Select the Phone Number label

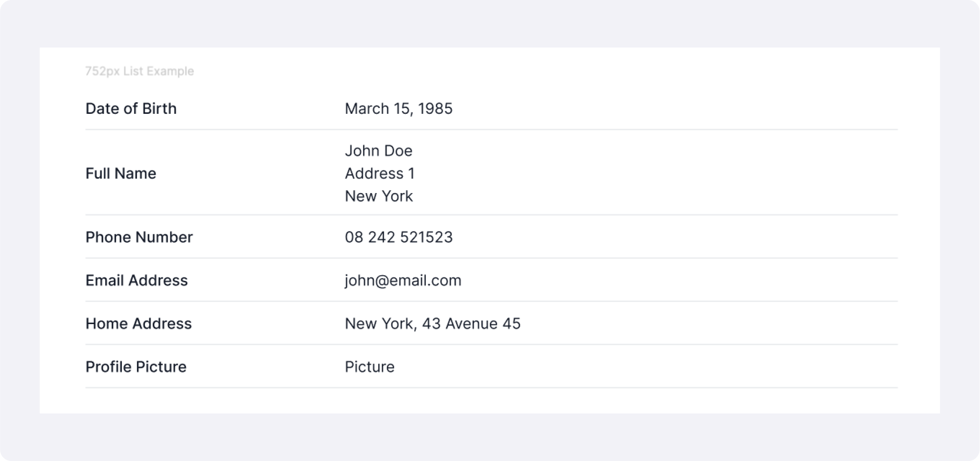click(x=139, y=237)
